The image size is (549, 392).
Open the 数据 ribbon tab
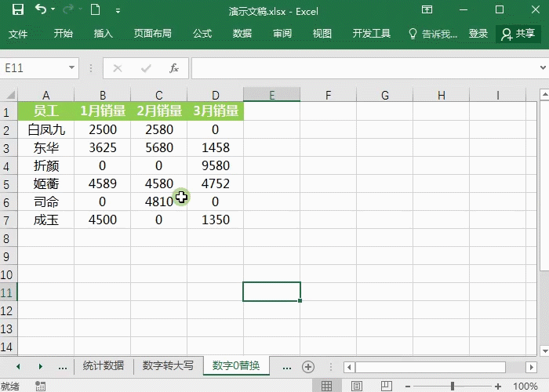coord(242,33)
